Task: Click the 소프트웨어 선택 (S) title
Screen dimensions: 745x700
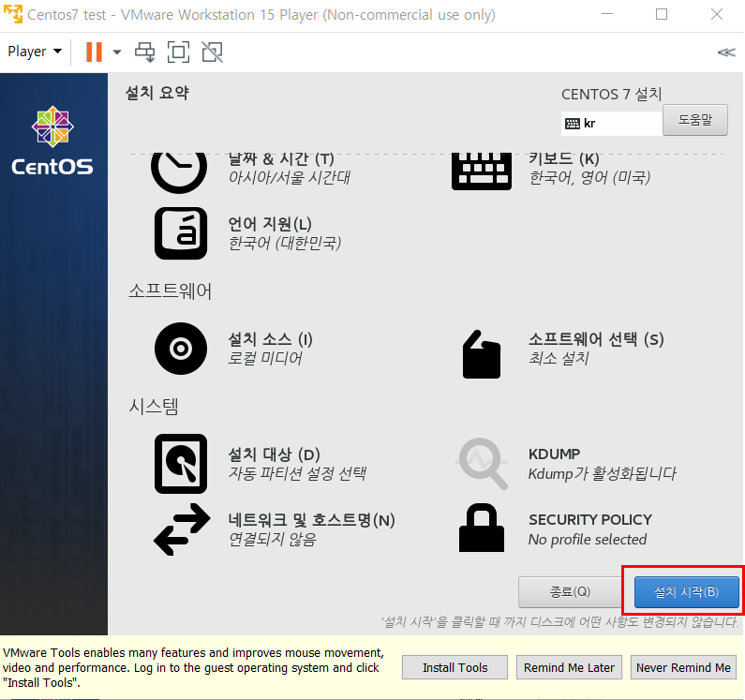Action: (x=596, y=339)
